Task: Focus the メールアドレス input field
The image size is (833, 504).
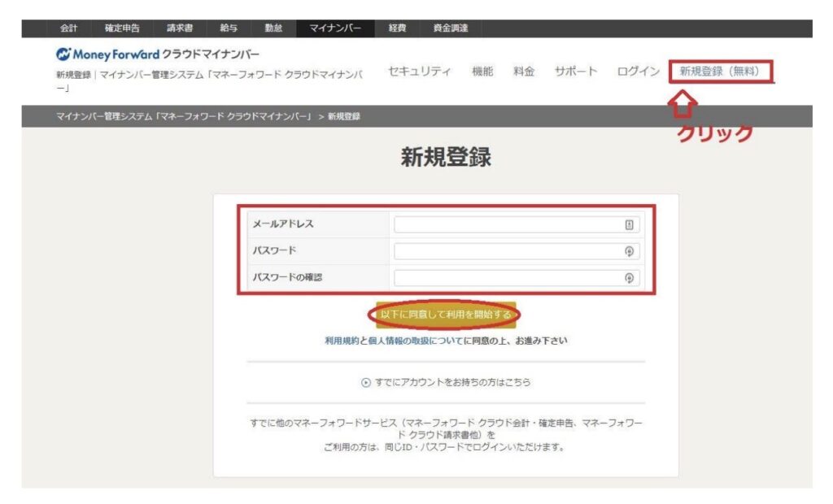Action: coord(517,224)
